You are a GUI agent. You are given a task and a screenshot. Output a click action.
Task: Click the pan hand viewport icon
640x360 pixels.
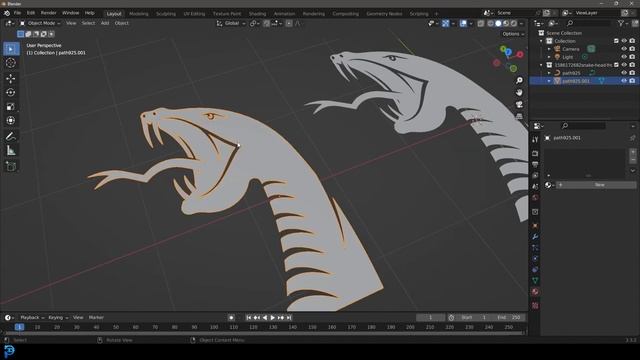(x=519, y=93)
